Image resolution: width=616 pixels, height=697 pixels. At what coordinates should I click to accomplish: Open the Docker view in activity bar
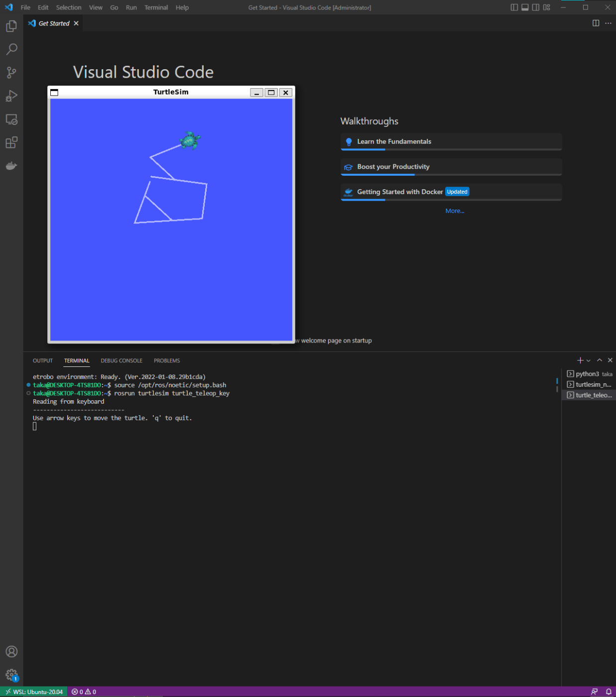11,166
